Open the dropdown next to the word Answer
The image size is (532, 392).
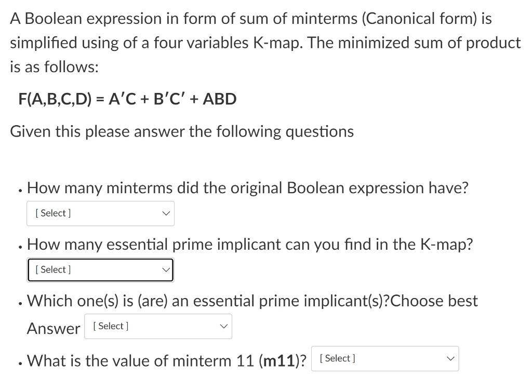[158, 327]
